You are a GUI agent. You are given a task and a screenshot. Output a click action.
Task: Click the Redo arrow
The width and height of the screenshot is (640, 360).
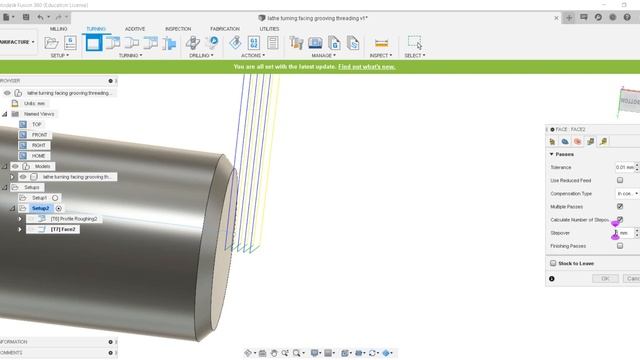[x=59, y=17]
